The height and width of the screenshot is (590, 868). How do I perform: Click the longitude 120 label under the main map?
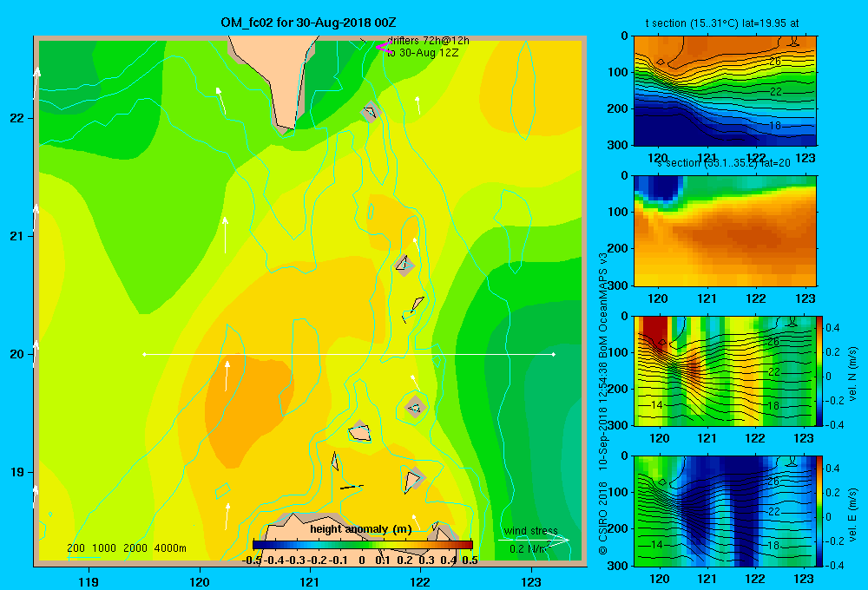coord(200,581)
